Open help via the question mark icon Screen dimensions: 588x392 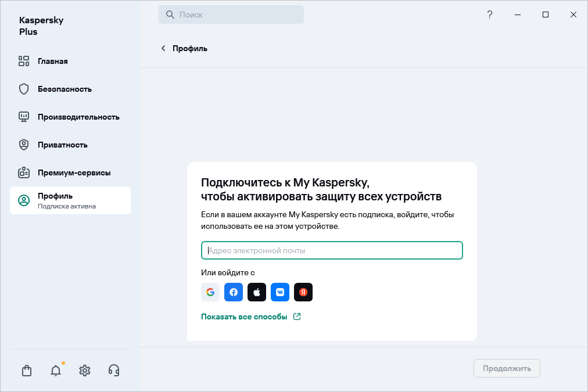pos(489,15)
